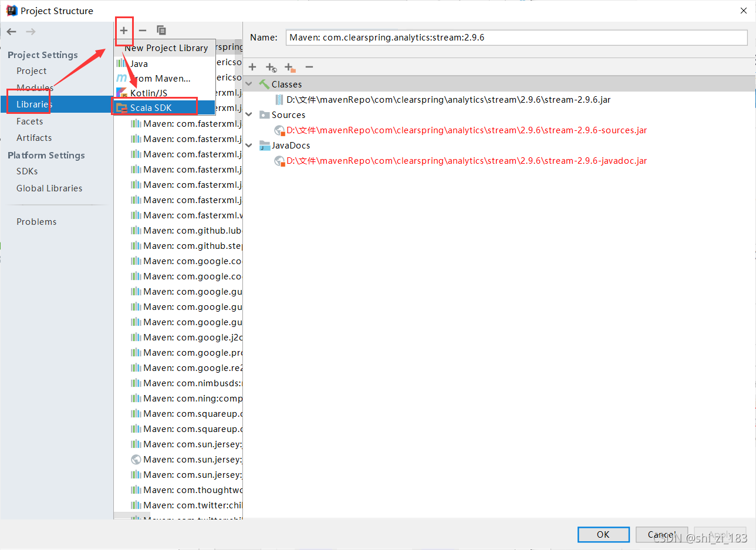Open the Facets settings page
Image resolution: width=756 pixels, height=550 pixels.
29,121
